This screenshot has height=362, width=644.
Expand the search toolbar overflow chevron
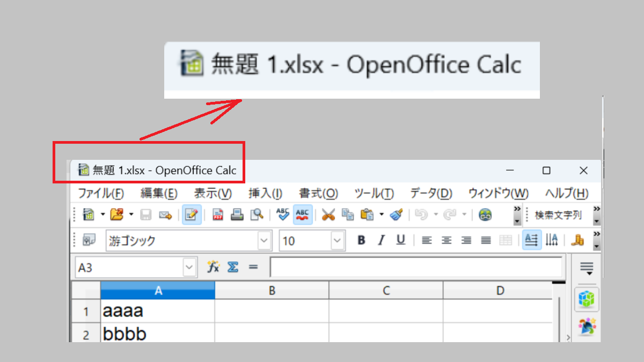596,215
